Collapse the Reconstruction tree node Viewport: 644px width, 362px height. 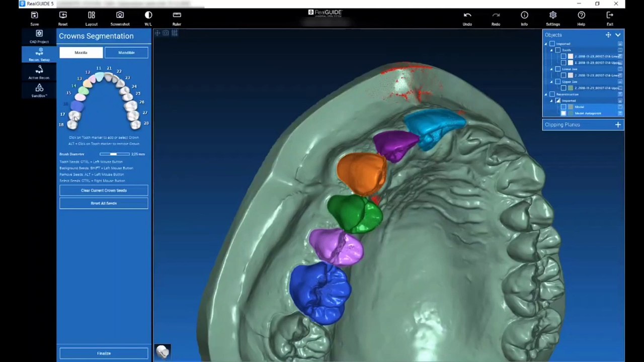pyautogui.click(x=545, y=95)
